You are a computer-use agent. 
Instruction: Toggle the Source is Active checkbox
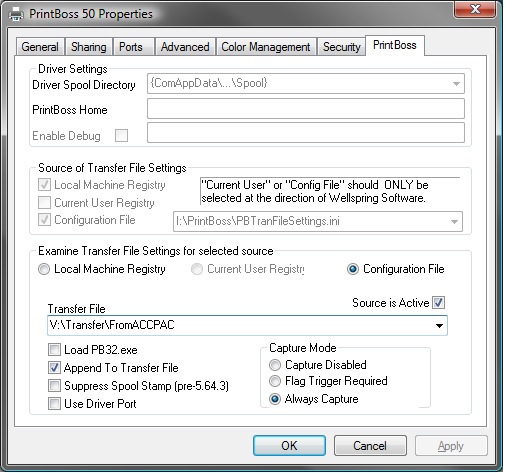(x=438, y=303)
